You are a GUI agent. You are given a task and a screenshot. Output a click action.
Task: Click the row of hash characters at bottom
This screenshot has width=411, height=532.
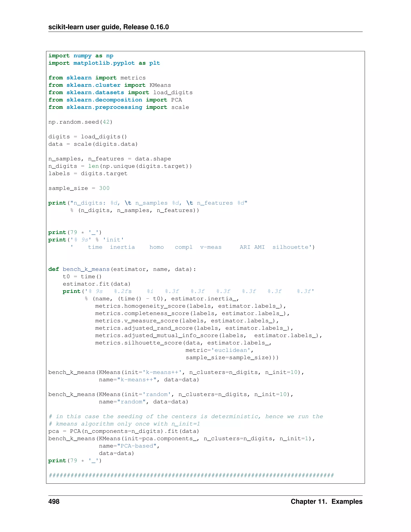[191, 475]
